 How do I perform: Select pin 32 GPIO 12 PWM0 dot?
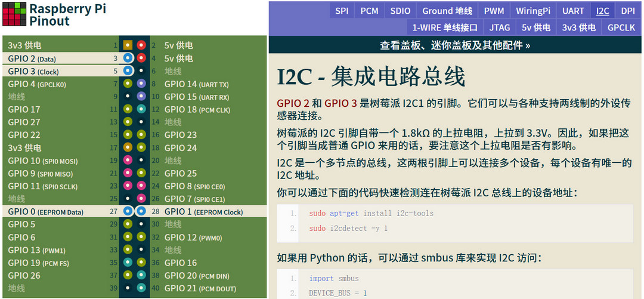[x=141, y=237]
